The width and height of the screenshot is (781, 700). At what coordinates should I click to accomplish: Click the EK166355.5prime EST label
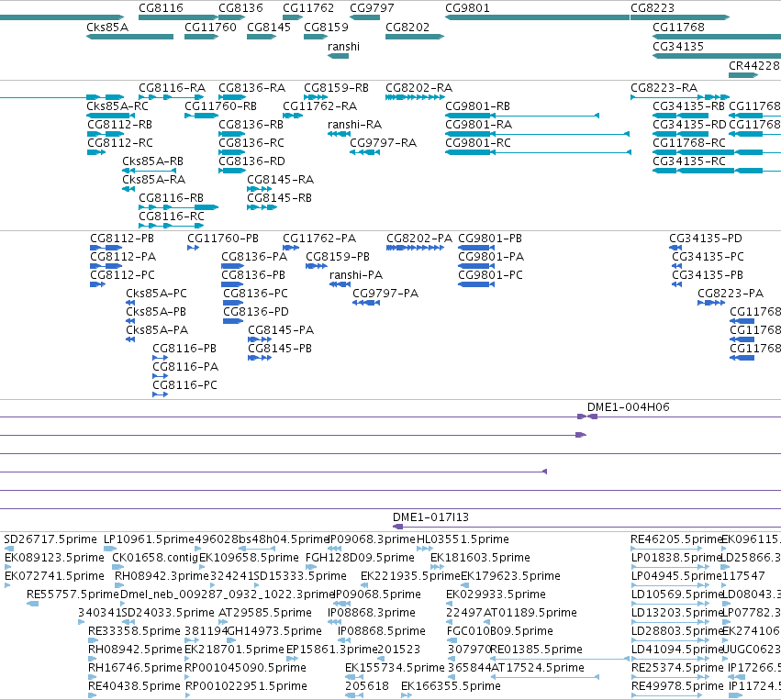point(451,686)
